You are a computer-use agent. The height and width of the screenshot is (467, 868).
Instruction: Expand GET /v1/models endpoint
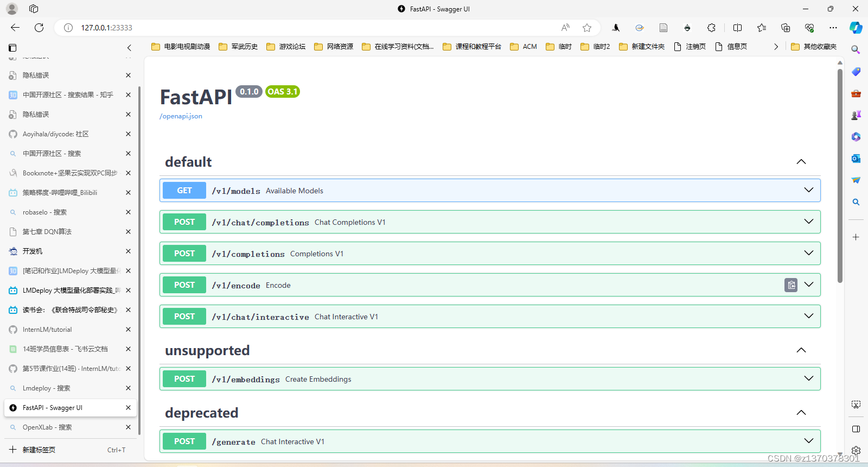click(809, 190)
